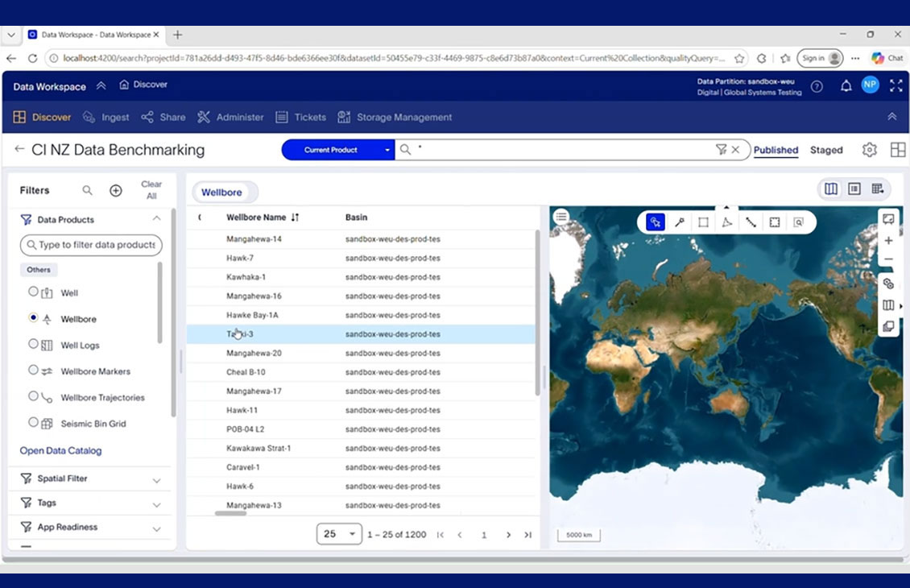
Task: Open Storage Management
Action: tap(395, 118)
